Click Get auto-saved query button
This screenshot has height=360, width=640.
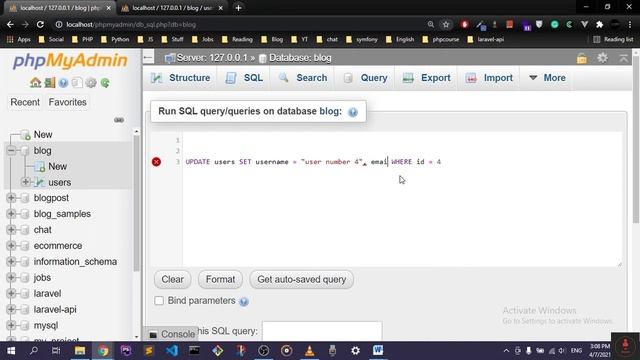tap(301, 280)
